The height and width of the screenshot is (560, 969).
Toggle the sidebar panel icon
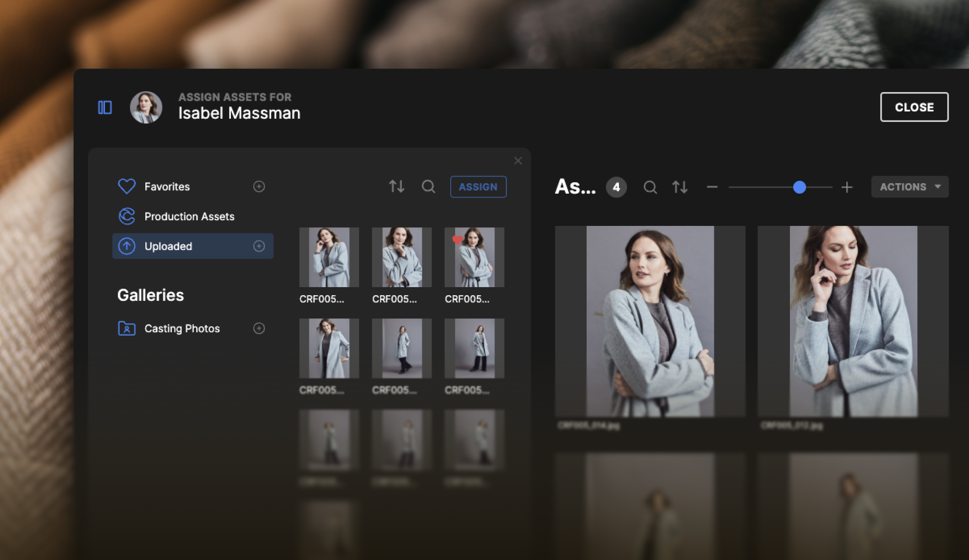105,107
